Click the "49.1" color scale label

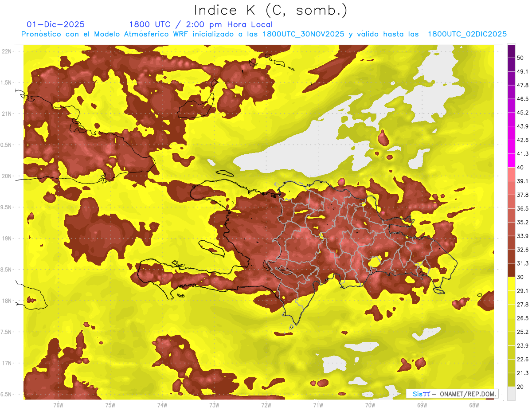click(x=522, y=71)
